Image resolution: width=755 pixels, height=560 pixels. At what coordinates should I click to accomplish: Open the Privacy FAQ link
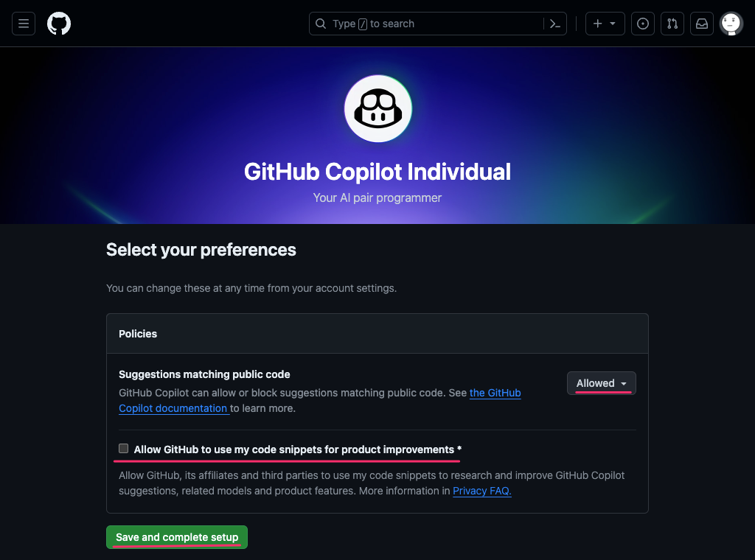[x=482, y=491]
